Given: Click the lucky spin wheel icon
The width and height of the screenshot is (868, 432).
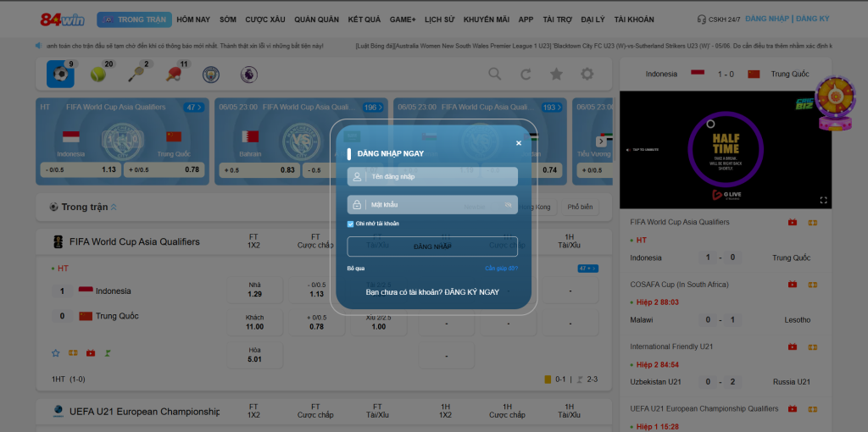Looking at the screenshot, I should (x=837, y=103).
